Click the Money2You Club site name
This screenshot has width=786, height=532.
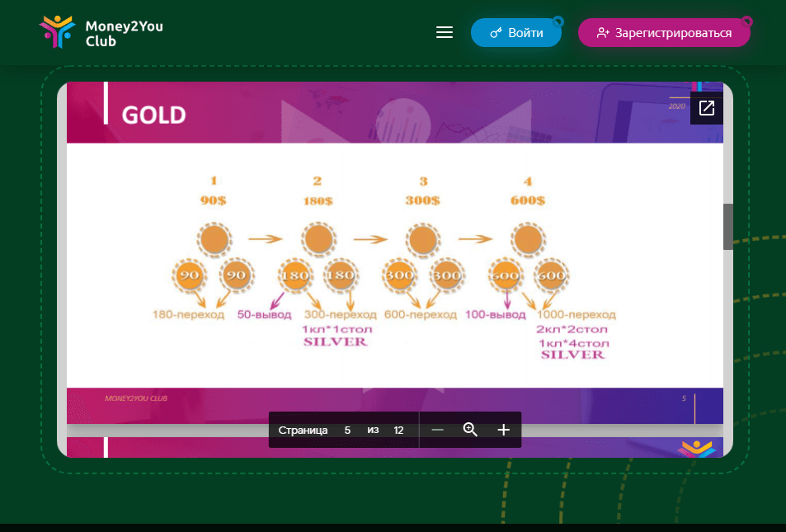[124, 34]
